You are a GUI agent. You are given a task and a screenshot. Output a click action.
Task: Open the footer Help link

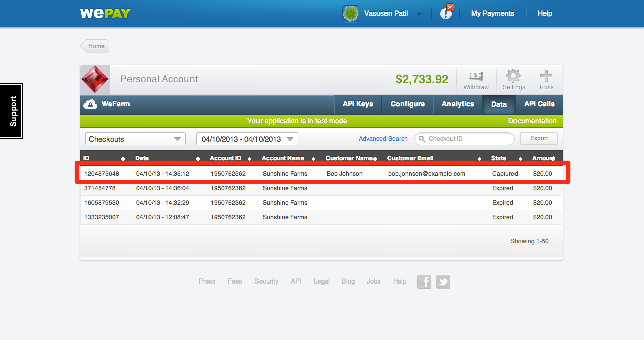pos(400,281)
